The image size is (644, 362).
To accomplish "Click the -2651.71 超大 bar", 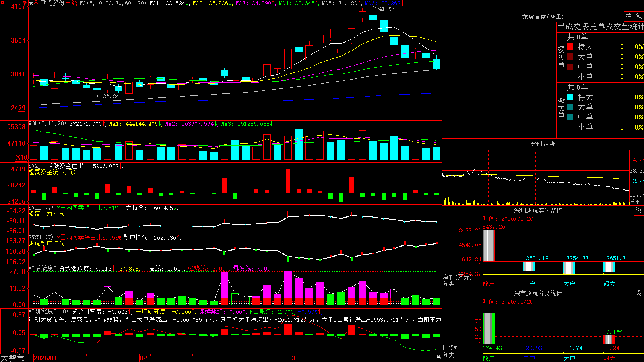I will coord(609,267).
